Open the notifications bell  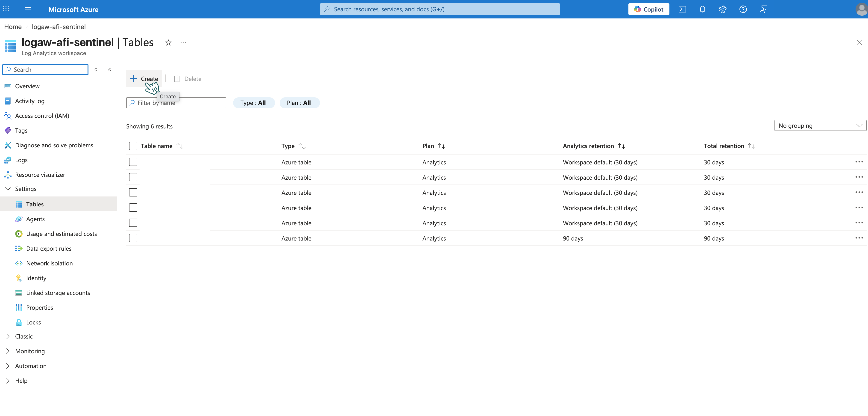tap(702, 9)
